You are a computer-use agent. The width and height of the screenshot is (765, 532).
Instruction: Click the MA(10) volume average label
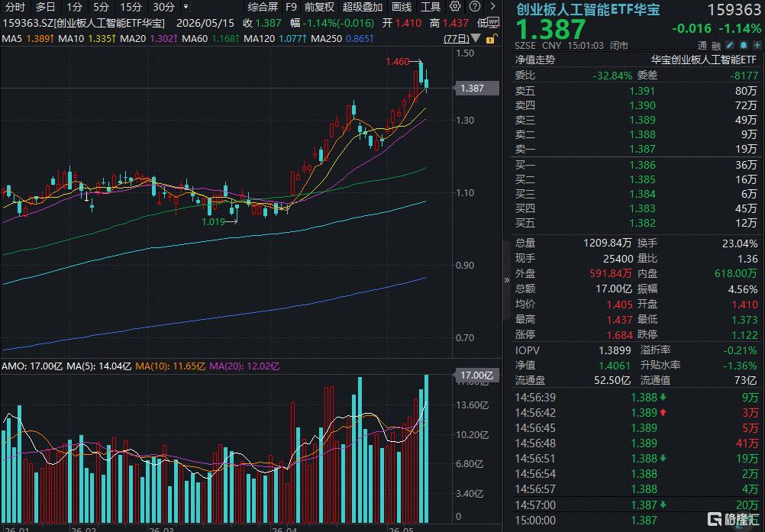coord(170,366)
